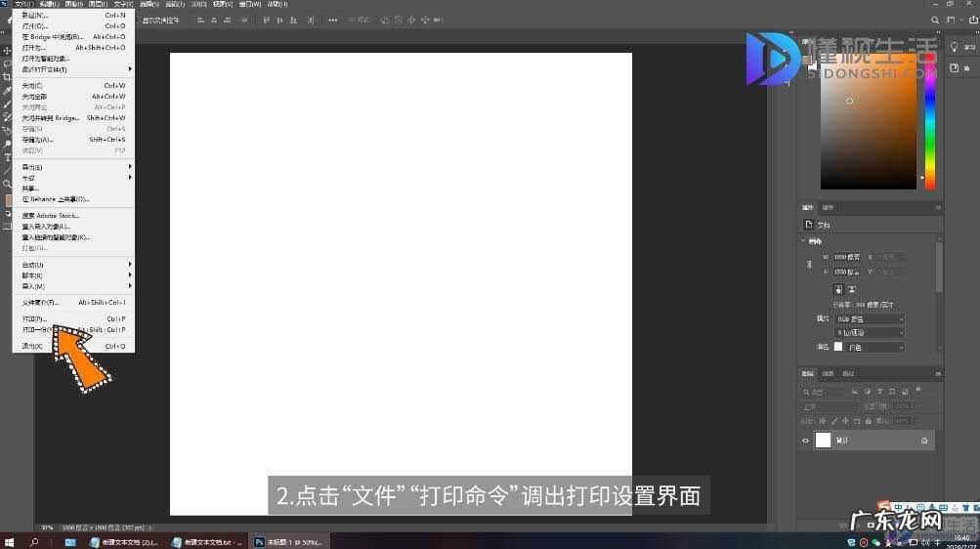Expand the 最近打开文件(T) submenu
The image size is (980, 549).
[73, 69]
